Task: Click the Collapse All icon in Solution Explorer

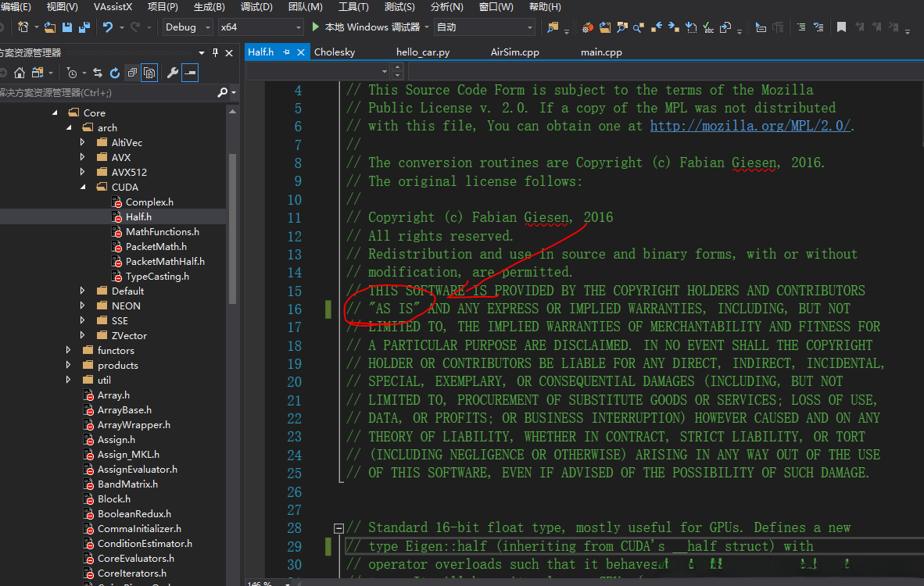Action: 132,73
